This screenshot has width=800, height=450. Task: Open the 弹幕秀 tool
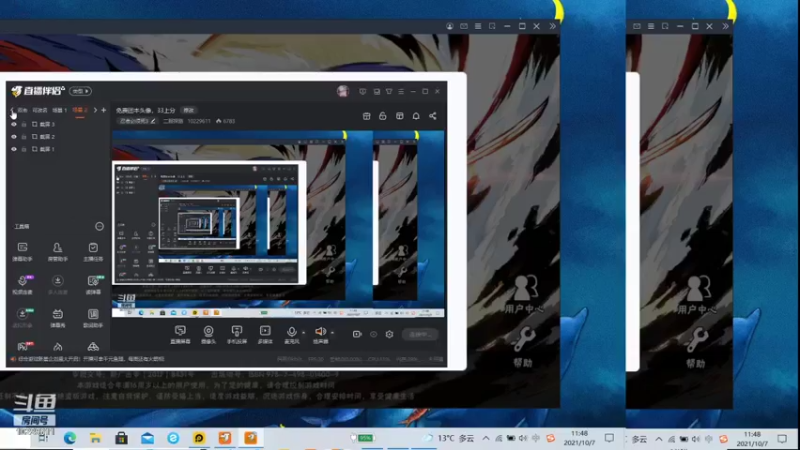(x=58, y=318)
